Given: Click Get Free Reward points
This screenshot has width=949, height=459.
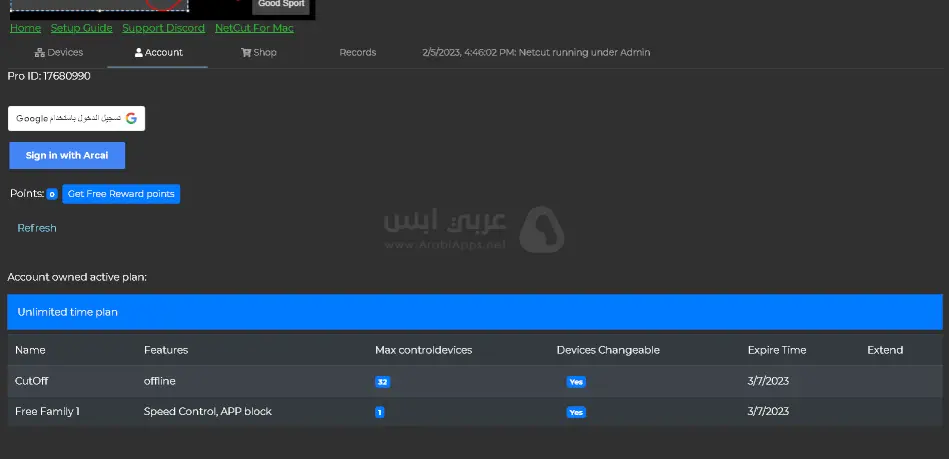Looking at the screenshot, I should tap(121, 194).
